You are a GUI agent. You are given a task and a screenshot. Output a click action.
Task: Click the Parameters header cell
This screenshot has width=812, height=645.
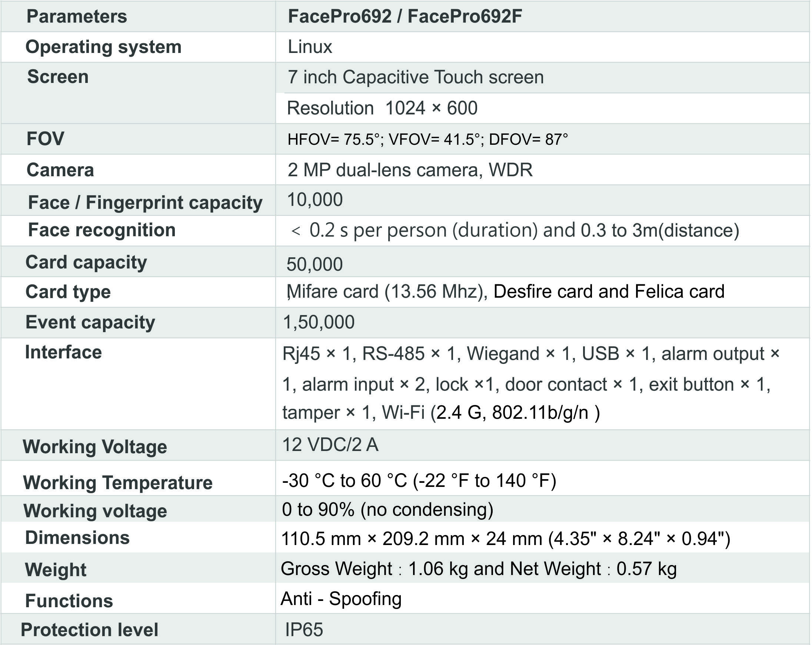point(76,17)
